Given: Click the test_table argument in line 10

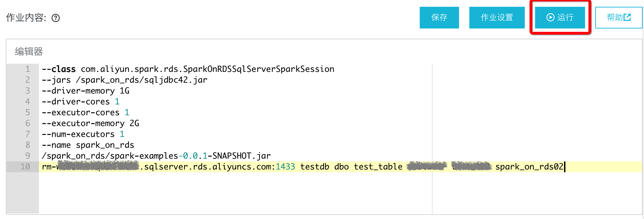Looking at the screenshot, I should click(378, 167).
